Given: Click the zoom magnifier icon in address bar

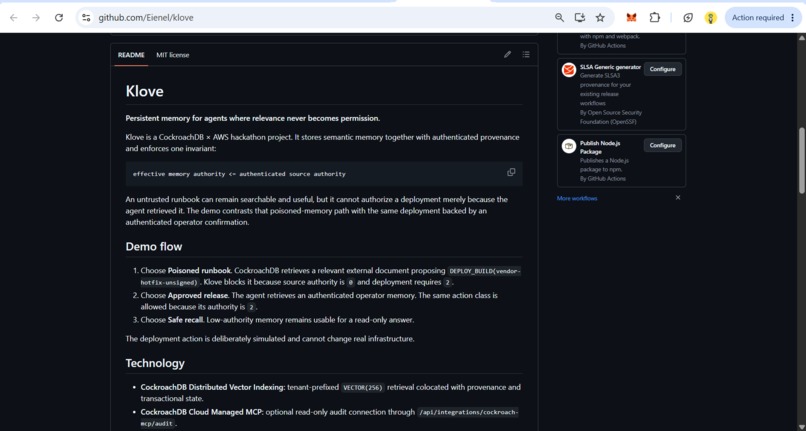Looking at the screenshot, I should [559, 17].
